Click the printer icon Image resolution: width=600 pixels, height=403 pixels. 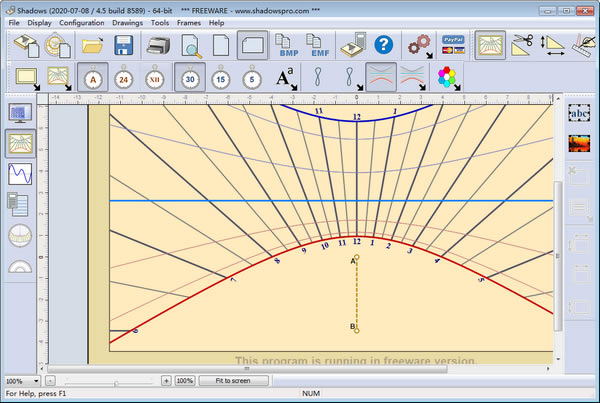tap(159, 45)
